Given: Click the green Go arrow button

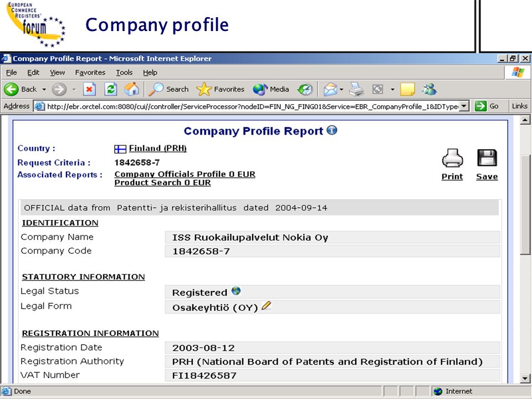Looking at the screenshot, I should [480, 106].
